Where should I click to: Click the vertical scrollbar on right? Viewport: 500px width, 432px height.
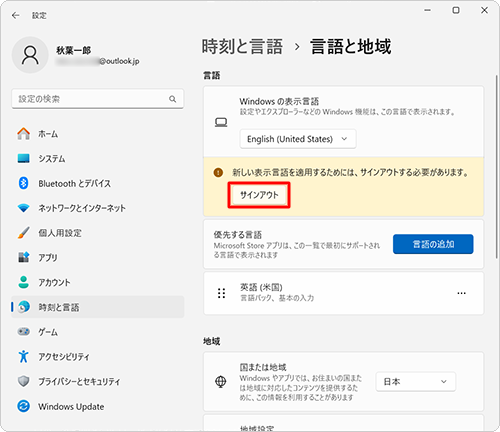click(x=496, y=167)
